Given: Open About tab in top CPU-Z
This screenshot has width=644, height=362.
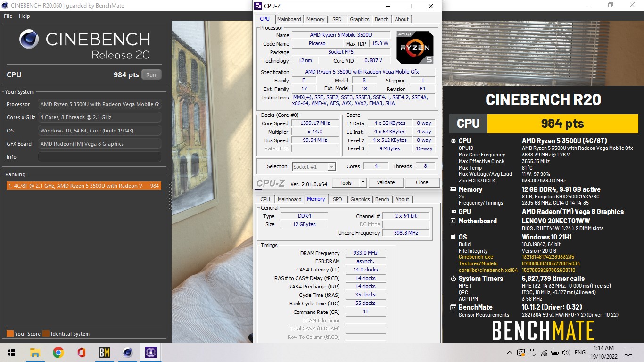Looking at the screenshot, I should tap(402, 19).
